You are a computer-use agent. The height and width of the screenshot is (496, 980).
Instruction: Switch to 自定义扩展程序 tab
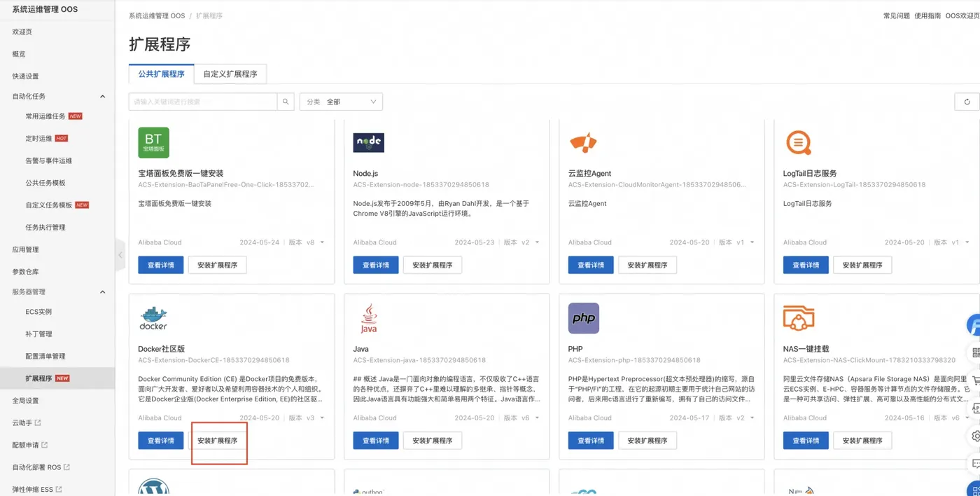(230, 74)
